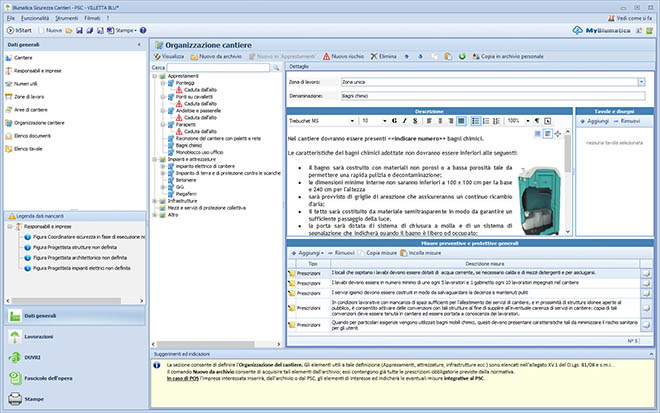Toggle bold formatting in description editor
Screen dimensions: 660x413
(395, 119)
